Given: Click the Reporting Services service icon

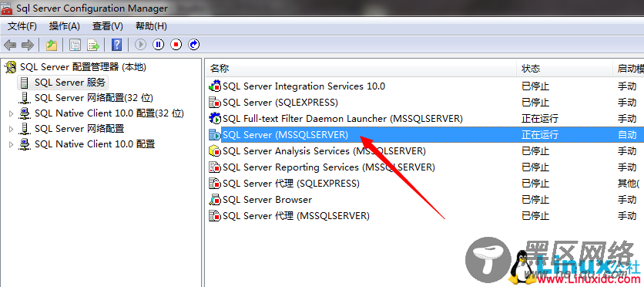Looking at the screenshot, I should [x=215, y=167].
